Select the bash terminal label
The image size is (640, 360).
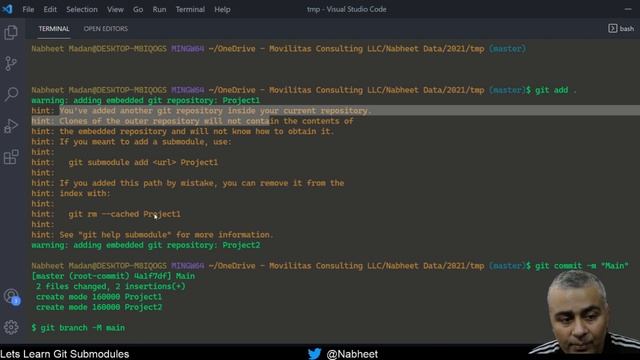[627, 29]
